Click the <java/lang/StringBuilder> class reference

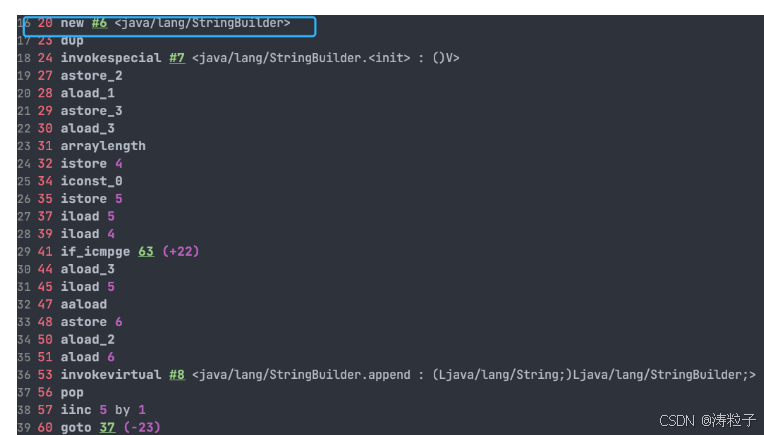[x=202, y=23]
